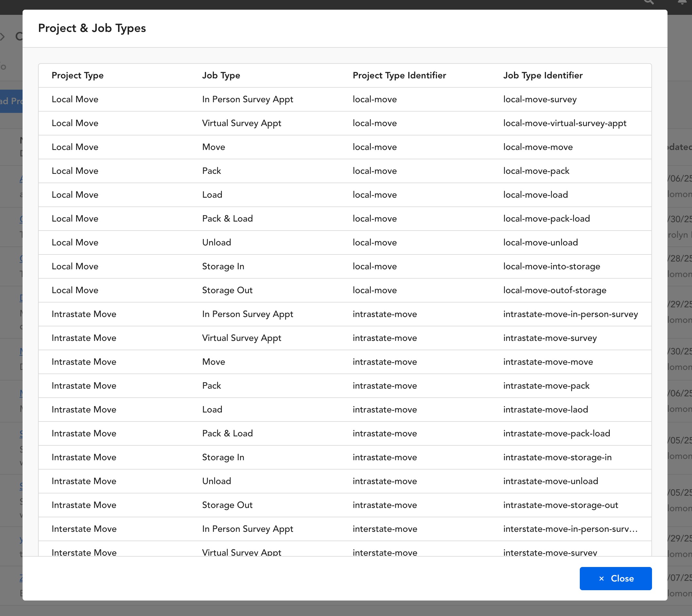Click the intrastate-move-storage-in identifier
The height and width of the screenshot is (616, 692).
pyautogui.click(x=557, y=458)
